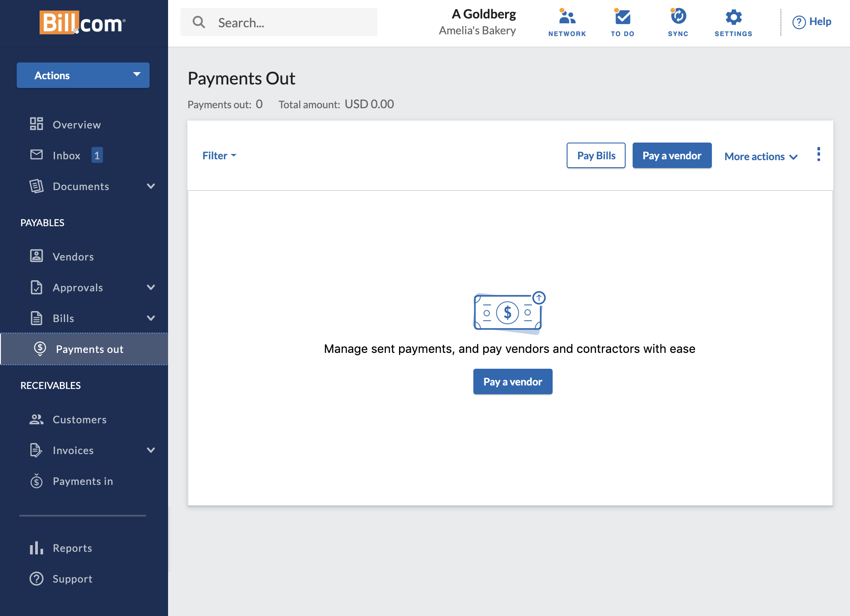The height and width of the screenshot is (616, 850).
Task: Expand the Approvals submenu chevron
Action: (x=151, y=287)
